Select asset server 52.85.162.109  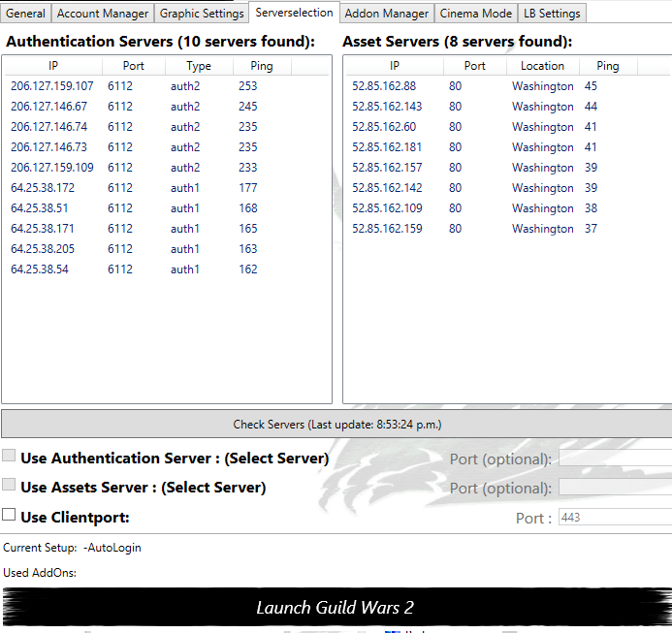[x=509, y=208]
